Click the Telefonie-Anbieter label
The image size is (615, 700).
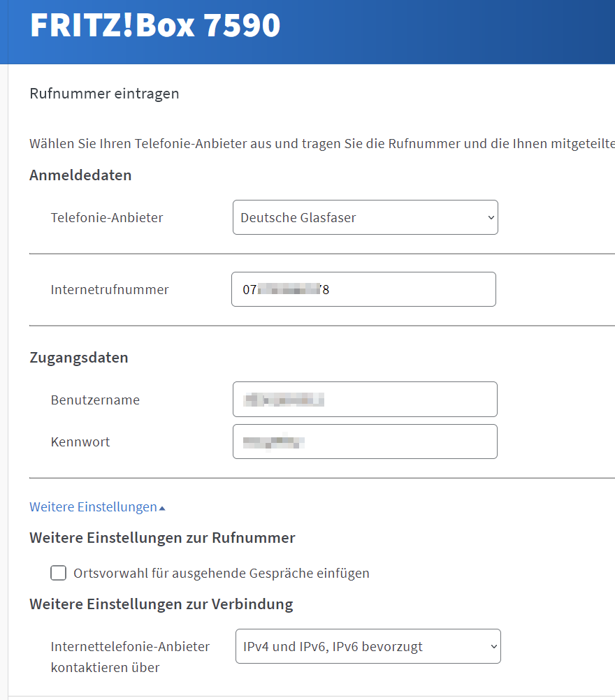pyautogui.click(x=107, y=217)
